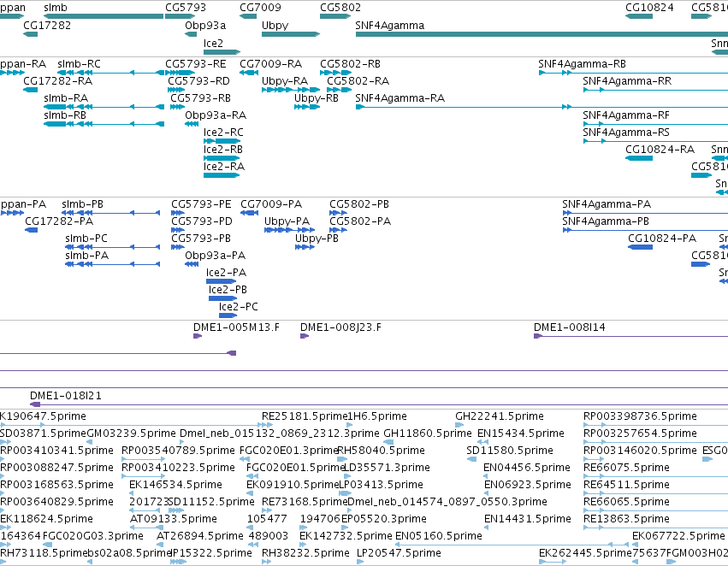This screenshot has width=728, height=566.
Task: Select the CG10824 gene label
Action: tap(649, 8)
